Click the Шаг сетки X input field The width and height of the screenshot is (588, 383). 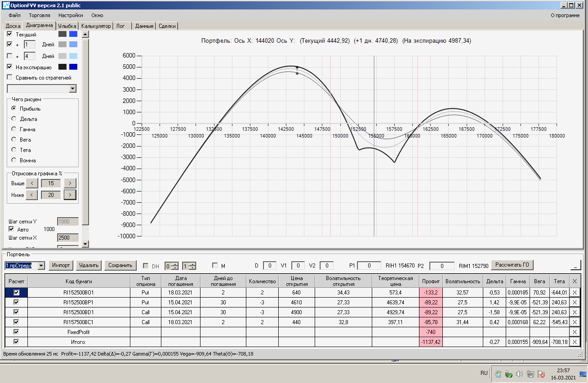click(68, 238)
